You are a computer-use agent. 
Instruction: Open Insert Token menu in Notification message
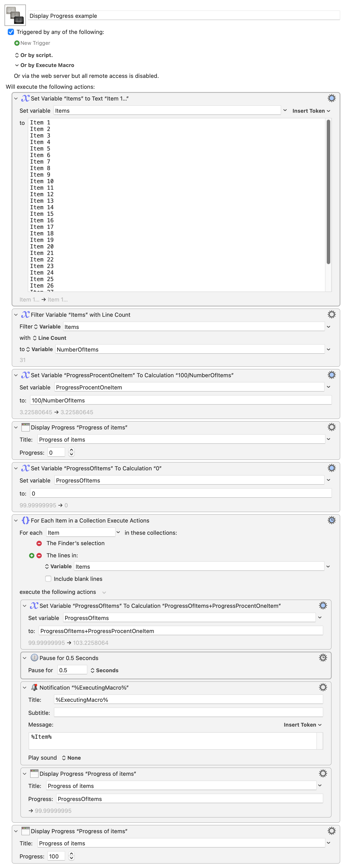coord(302,724)
